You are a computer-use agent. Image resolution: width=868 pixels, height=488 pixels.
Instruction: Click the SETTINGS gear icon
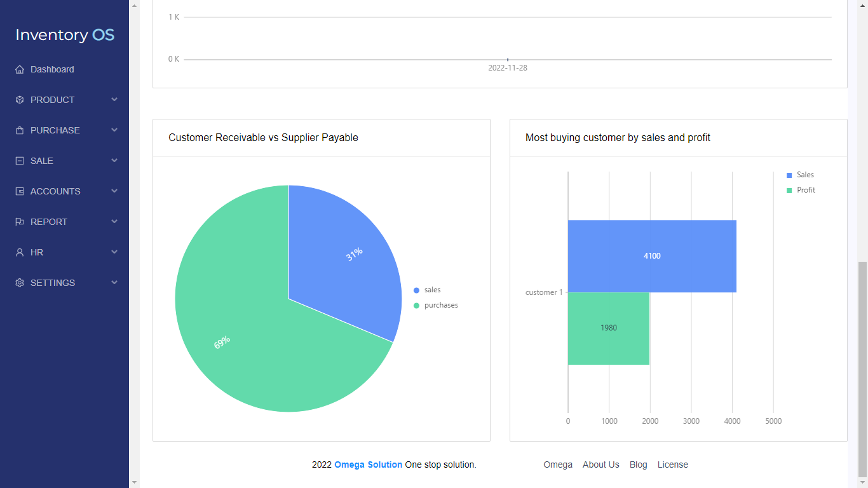pyautogui.click(x=20, y=283)
